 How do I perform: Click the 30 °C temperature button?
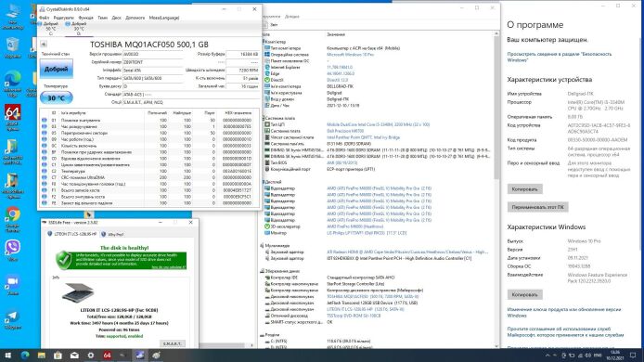coord(57,98)
